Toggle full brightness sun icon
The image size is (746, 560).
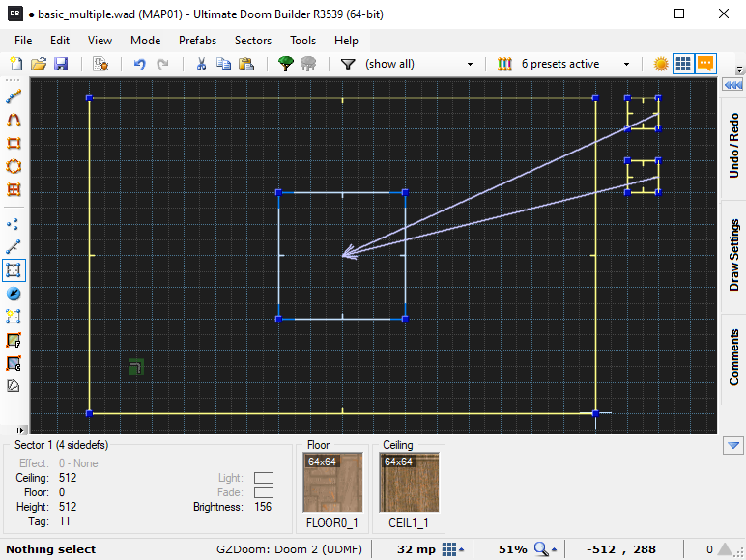(661, 64)
